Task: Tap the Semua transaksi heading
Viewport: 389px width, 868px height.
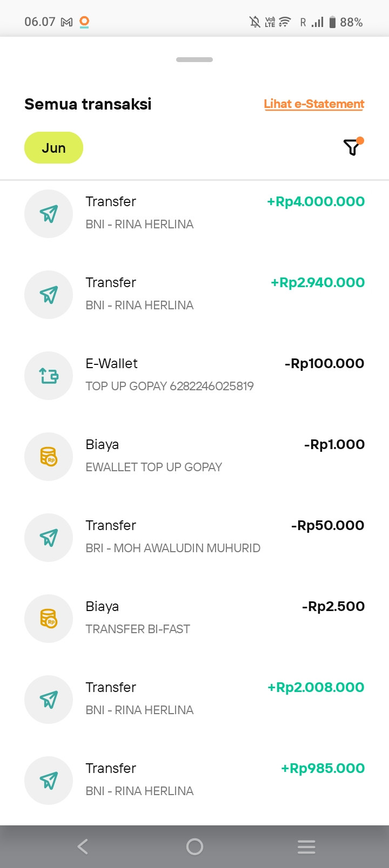Action: pyautogui.click(x=88, y=104)
